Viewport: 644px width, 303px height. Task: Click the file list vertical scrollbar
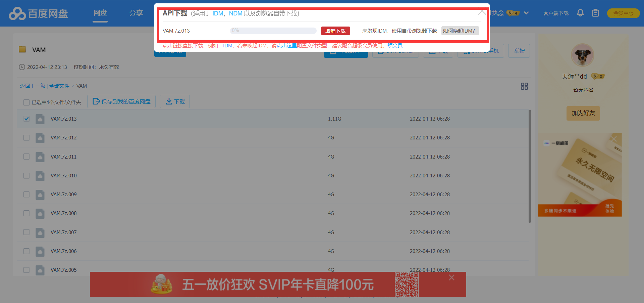tap(530, 166)
